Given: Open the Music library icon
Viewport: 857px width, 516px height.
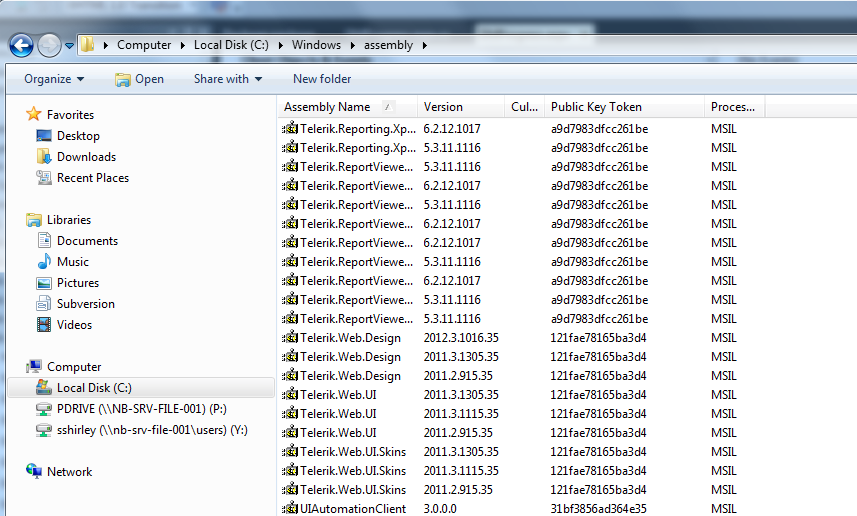Looking at the screenshot, I should (x=44, y=261).
